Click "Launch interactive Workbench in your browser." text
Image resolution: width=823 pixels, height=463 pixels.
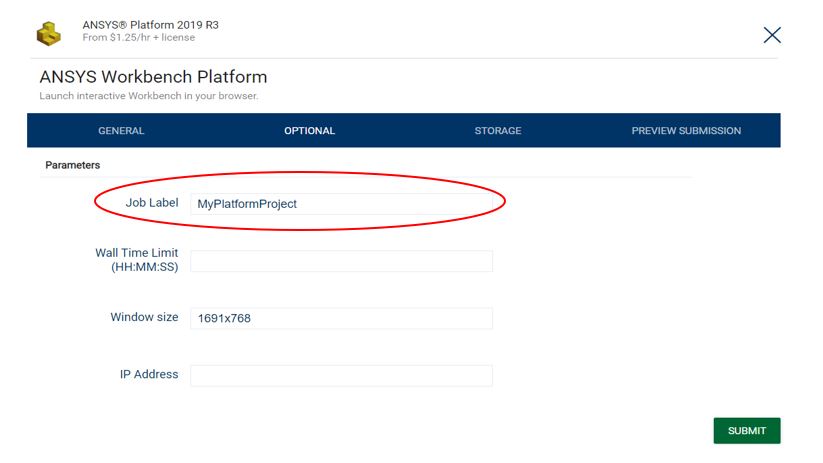(149, 96)
